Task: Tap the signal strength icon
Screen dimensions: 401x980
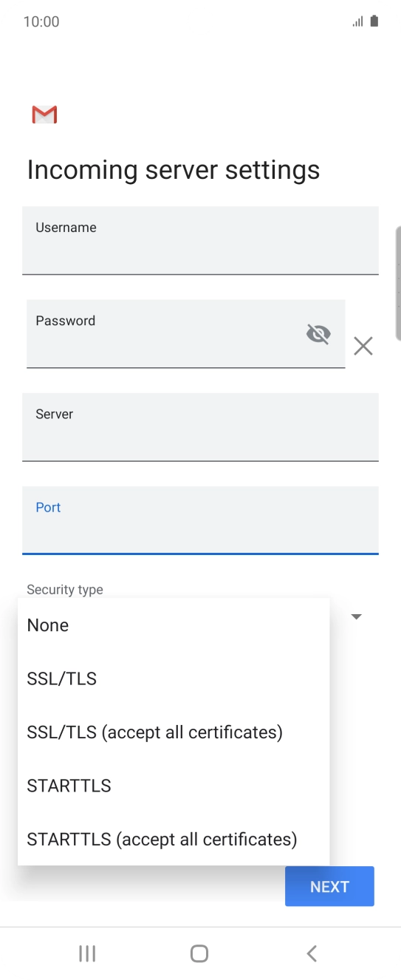Action: click(x=358, y=21)
